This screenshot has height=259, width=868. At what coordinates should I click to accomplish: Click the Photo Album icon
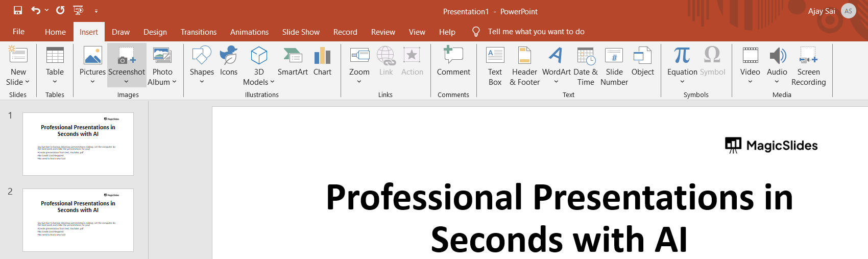coord(162,55)
